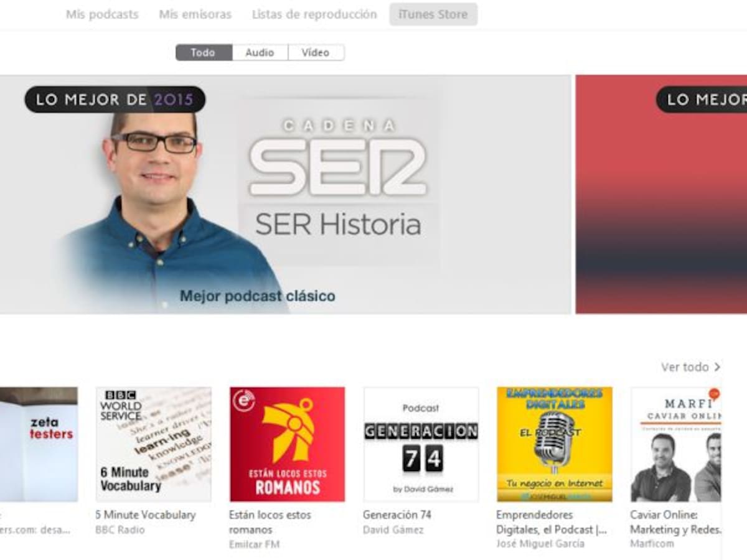
Task: Open the Están locos estos romanos title link
Action: 270,523
